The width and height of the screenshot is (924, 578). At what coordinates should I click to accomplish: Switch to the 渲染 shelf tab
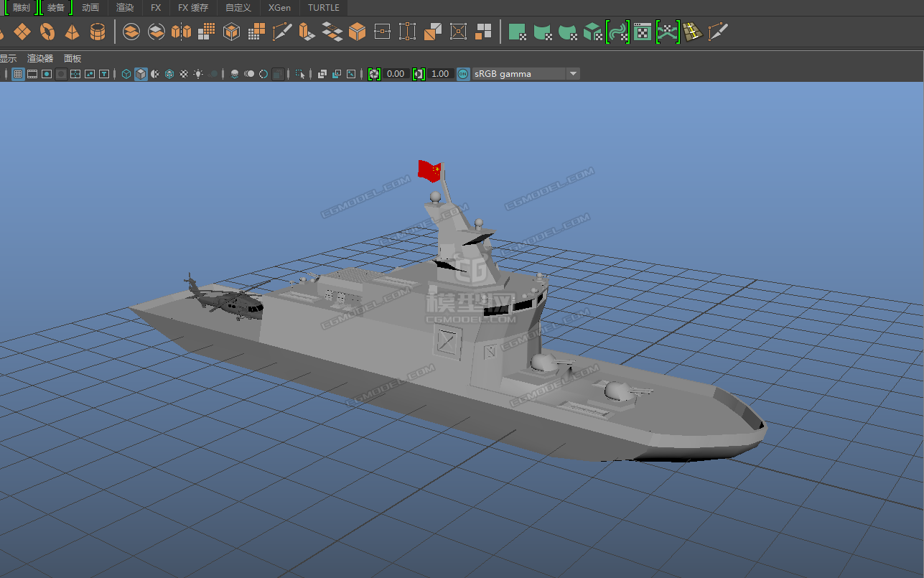125,8
